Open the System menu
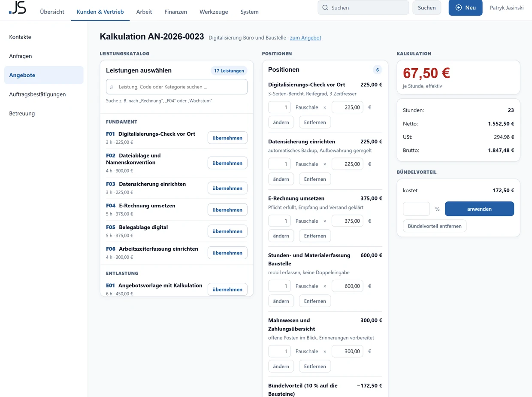Viewport: 532px width, 397px height. pos(249,12)
